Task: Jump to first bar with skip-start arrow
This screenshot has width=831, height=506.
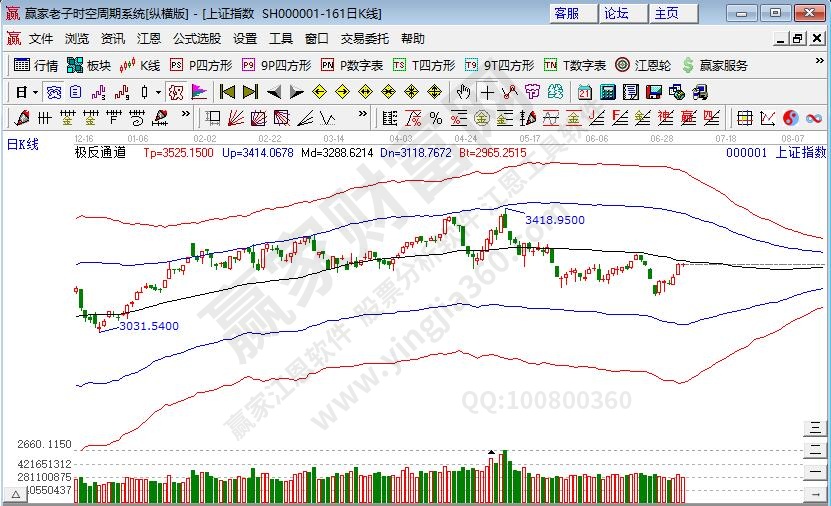Action: [227, 92]
